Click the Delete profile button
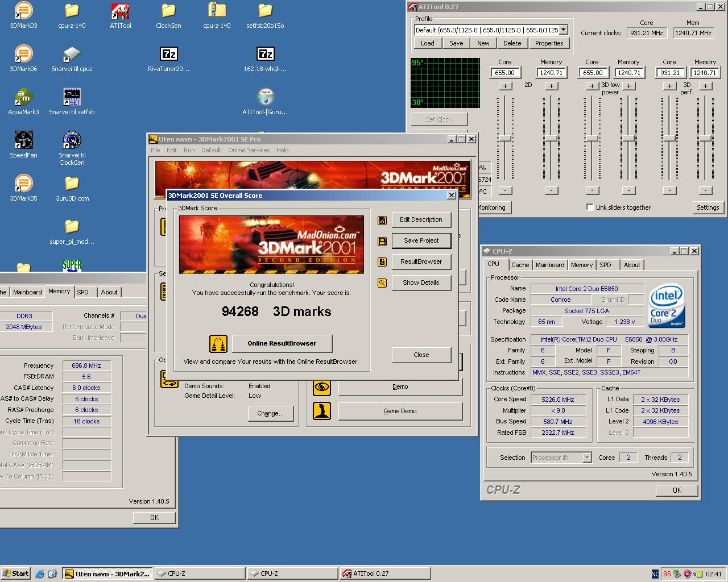728x582 pixels. click(x=512, y=43)
